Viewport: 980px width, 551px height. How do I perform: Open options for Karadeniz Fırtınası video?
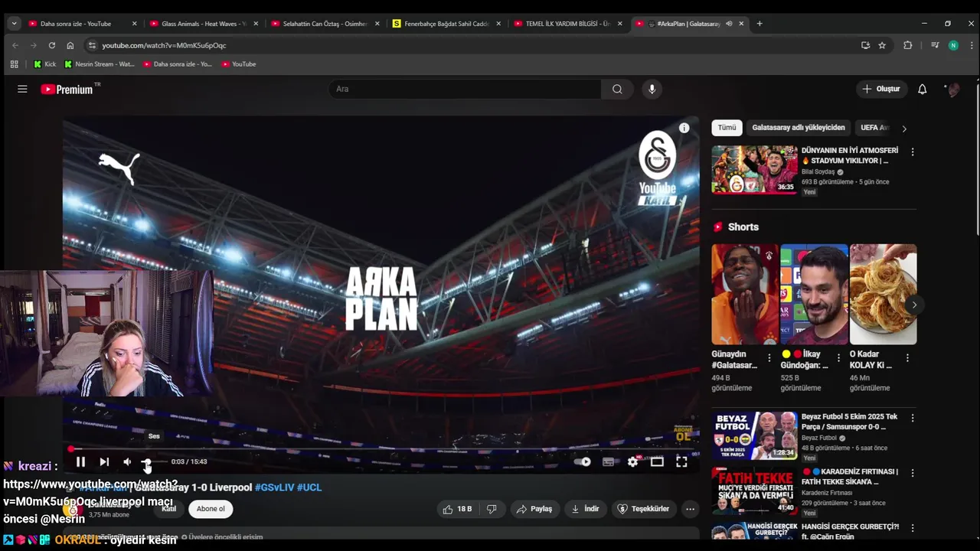912,473
